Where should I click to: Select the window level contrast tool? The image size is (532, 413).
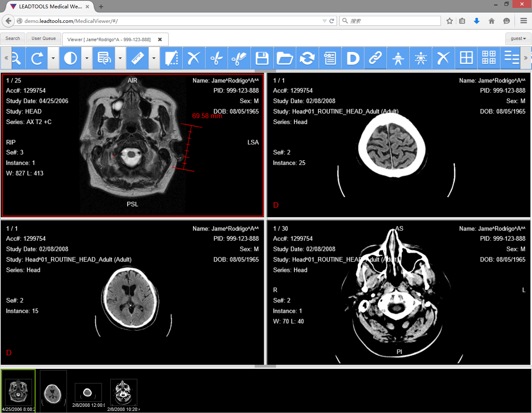tap(70, 58)
